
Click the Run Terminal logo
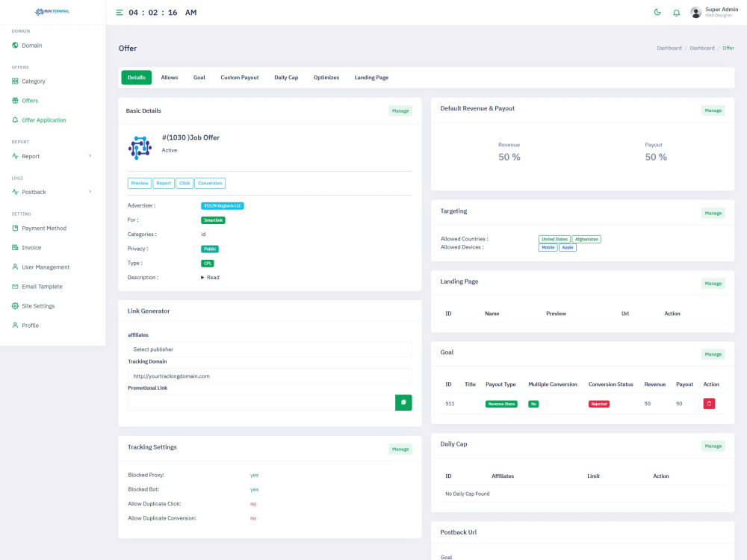coord(52,11)
